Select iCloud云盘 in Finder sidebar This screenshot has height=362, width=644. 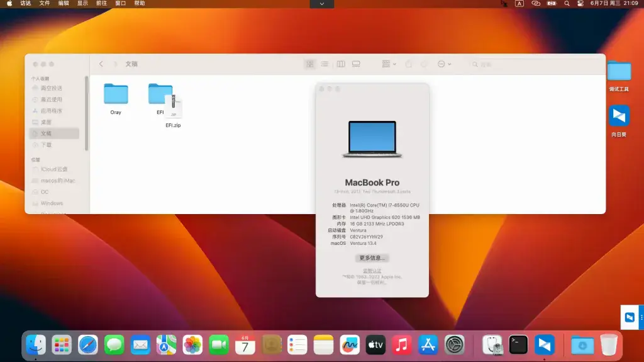pos(54,169)
